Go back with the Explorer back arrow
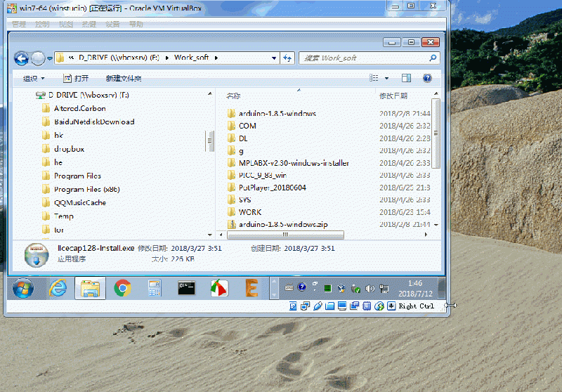This screenshot has height=392, width=562. [x=22, y=58]
